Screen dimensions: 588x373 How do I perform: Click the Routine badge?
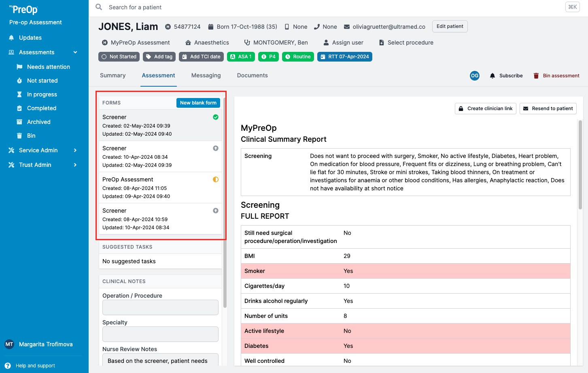(x=298, y=57)
